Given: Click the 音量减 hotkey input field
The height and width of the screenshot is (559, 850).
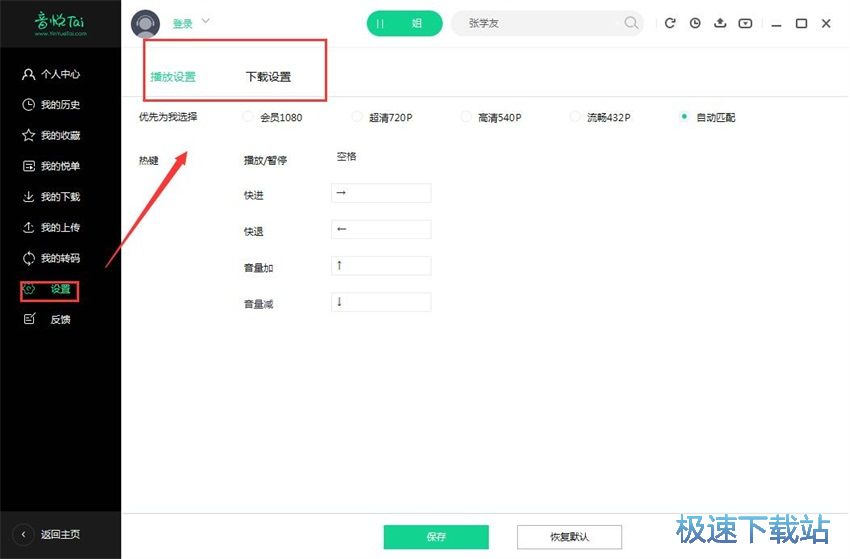Looking at the screenshot, I should [x=381, y=302].
